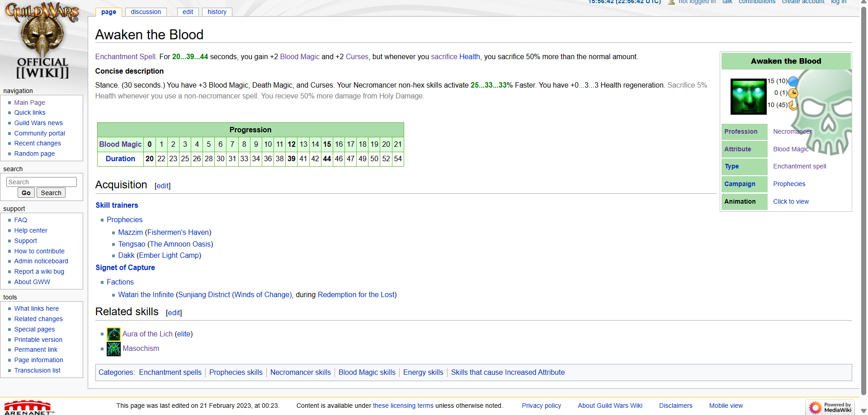Viewport: 868px width, 415px height.
Task: Open Quick links in navigation
Action: click(x=29, y=112)
